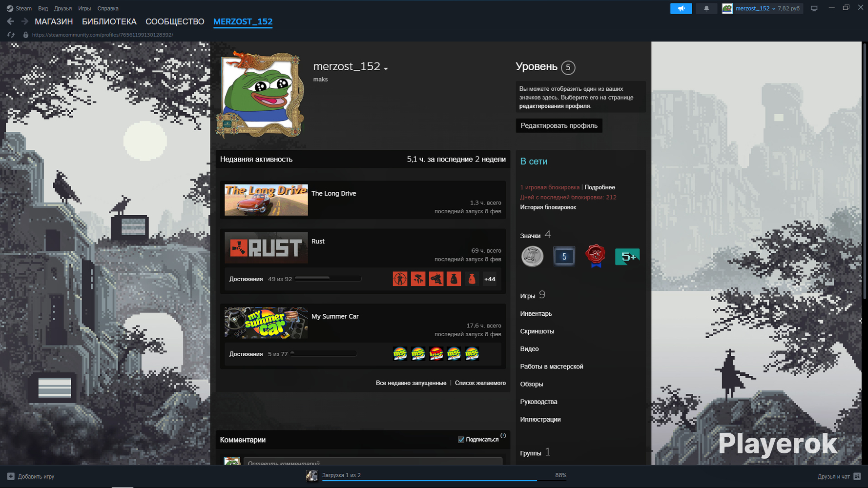Click the comment input field

tap(373, 462)
